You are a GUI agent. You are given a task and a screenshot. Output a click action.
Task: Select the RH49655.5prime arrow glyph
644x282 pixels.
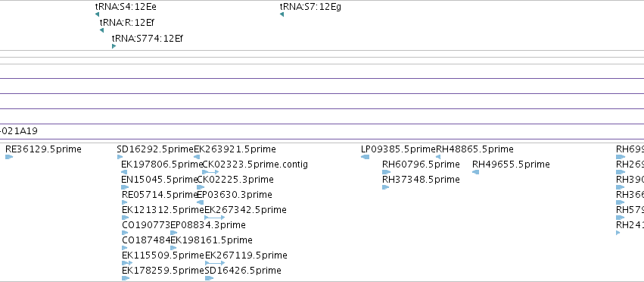tap(475, 172)
